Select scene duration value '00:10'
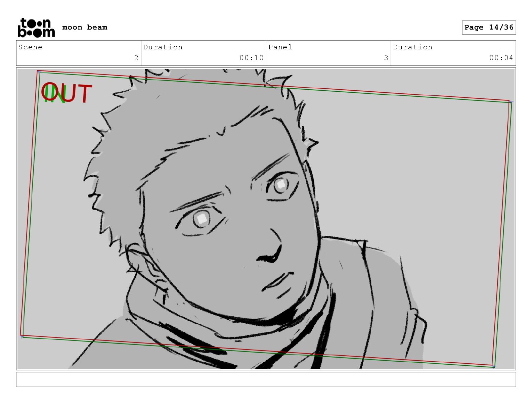This screenshot has height=411, width=532. [252, 58]
